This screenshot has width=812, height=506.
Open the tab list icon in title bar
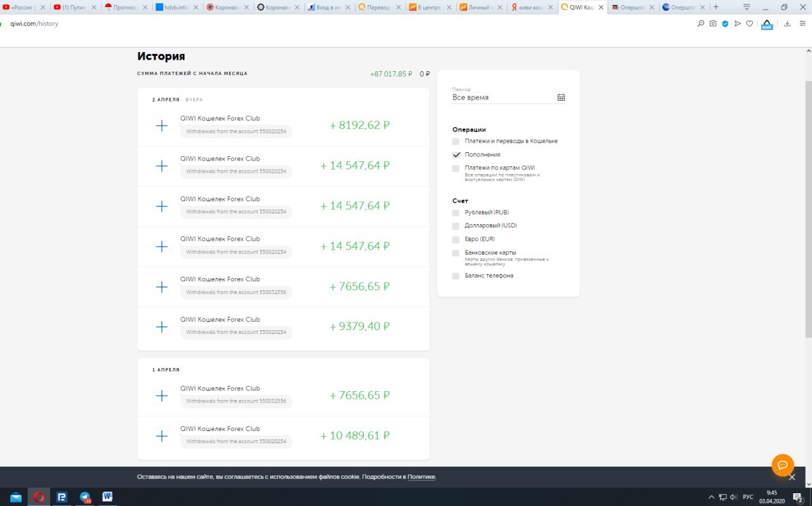747,7
